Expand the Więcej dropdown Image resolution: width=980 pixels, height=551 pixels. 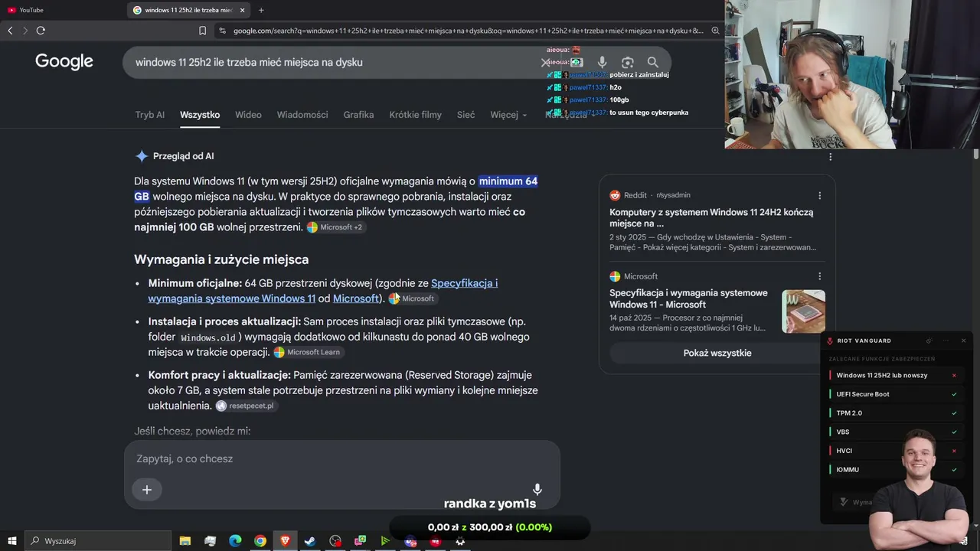click(508, 115)
